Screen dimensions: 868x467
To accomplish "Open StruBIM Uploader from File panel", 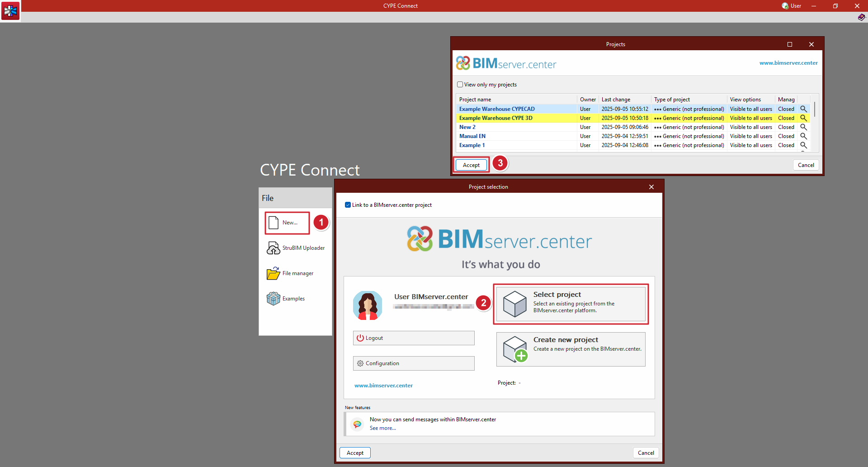I will pos(274,248).
